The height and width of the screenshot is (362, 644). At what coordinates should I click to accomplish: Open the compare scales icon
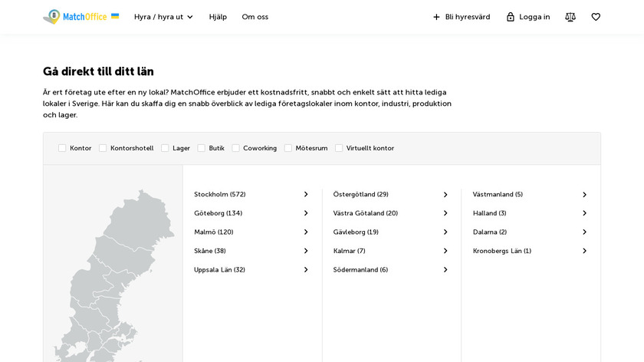pyautogui.click(x=570, y=17)
